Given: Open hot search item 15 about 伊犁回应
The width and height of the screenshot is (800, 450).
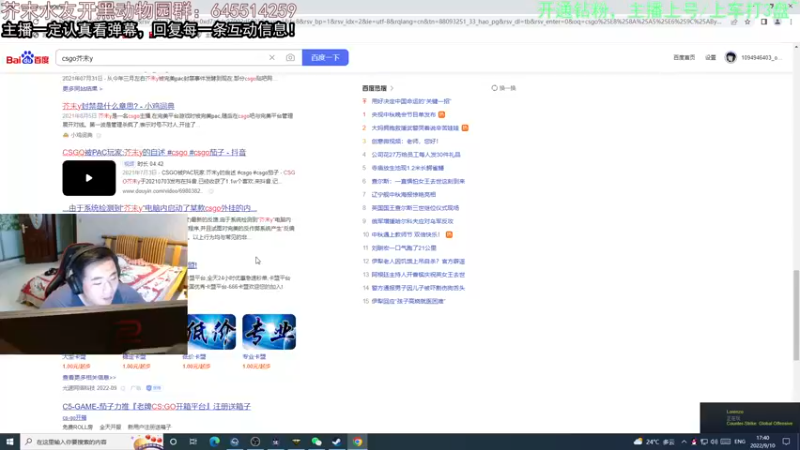Looking at the screenshot, I should (408, 301).
